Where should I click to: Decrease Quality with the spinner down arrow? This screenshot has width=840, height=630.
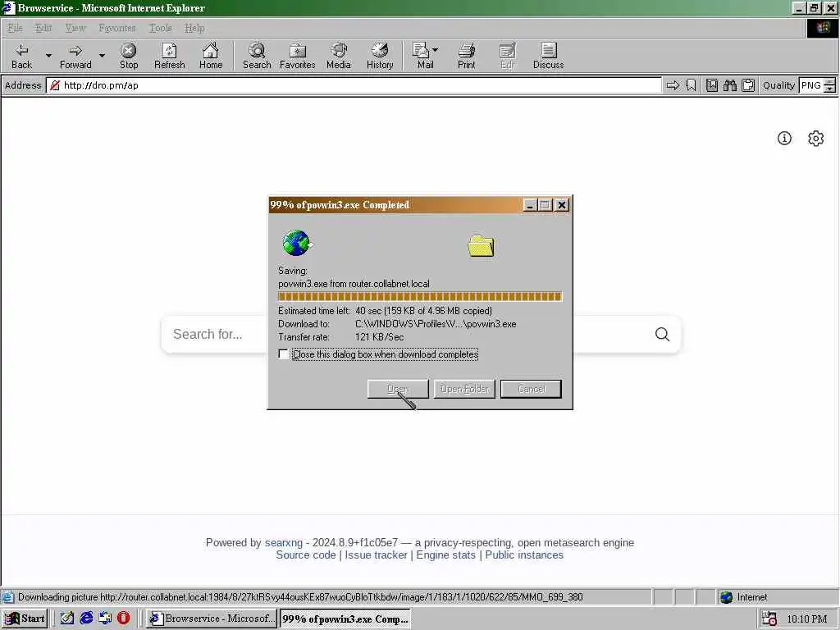830,89
